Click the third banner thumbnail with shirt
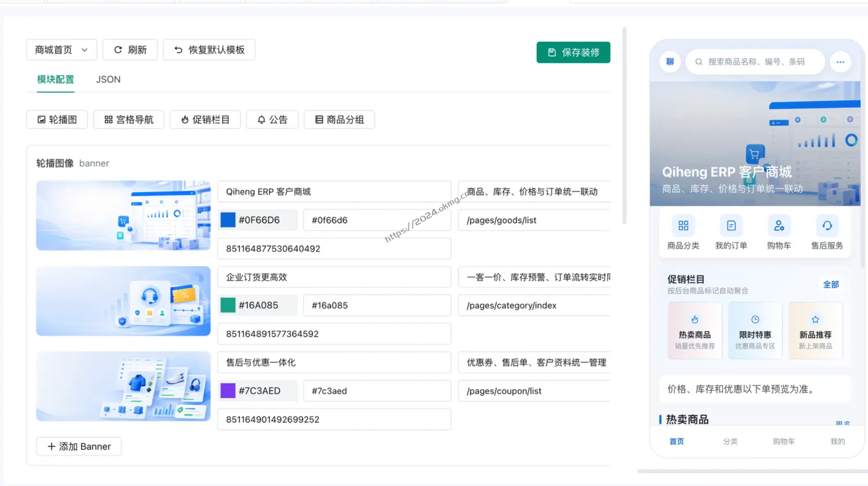Image resolution: width=868 pixels, height=486 pixels. point(123,387)
